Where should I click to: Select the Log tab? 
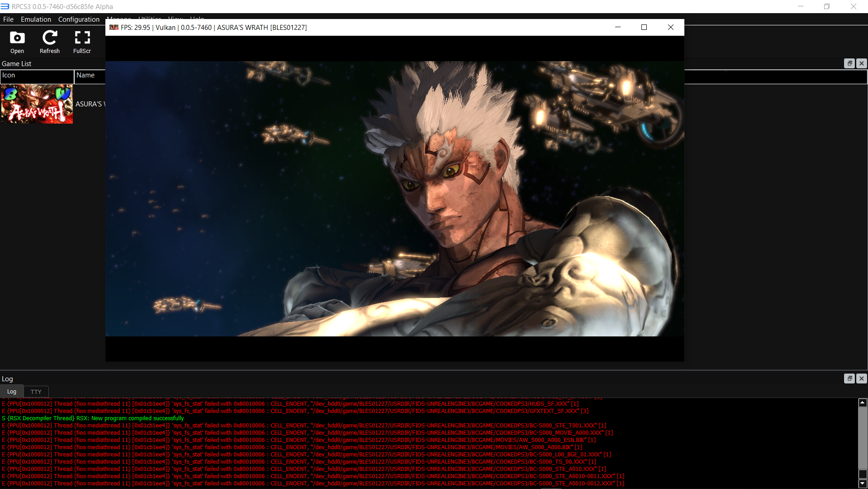pyautogui.click(x=11, y=392)
